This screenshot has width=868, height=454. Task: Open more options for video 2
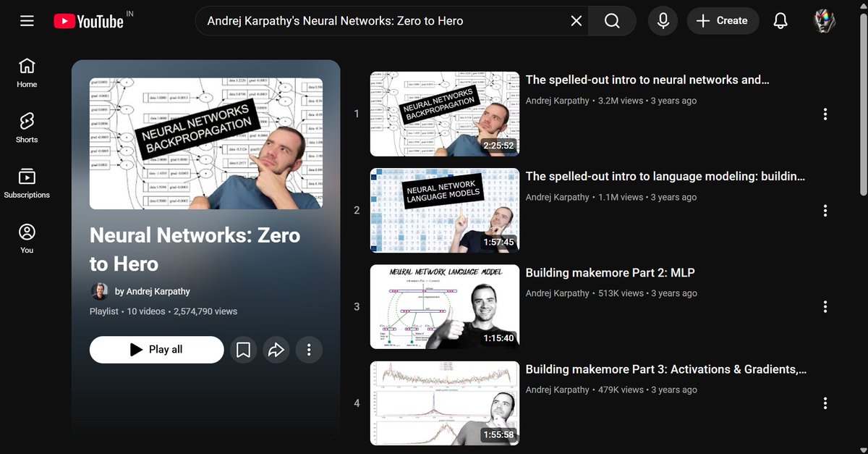tap(825, 210)
